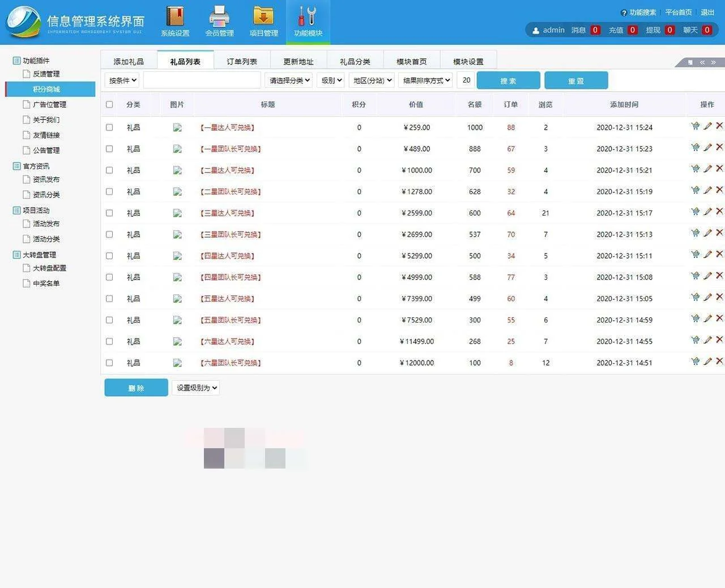Click the double right arrow tab scroller
This screenshot has width=725, height=588.
click(713, 62)
